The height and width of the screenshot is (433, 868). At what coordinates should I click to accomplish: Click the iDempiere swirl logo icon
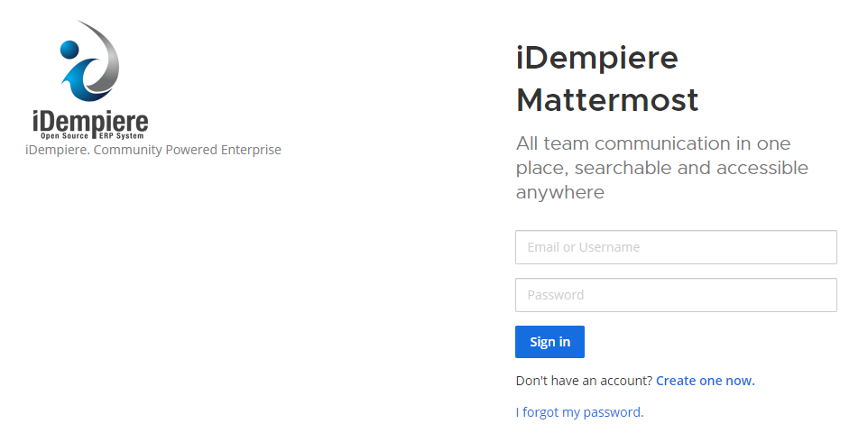[x=89, y=61]
